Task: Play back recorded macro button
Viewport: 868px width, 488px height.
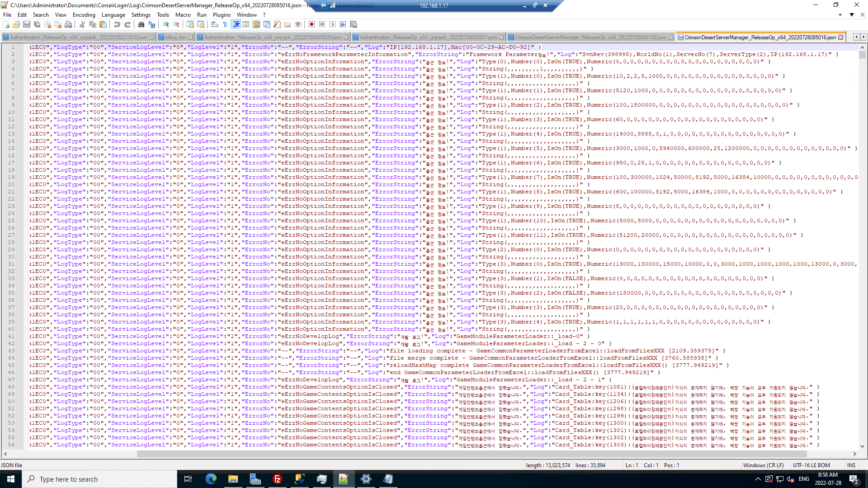Action: click(x=333, y=24)
